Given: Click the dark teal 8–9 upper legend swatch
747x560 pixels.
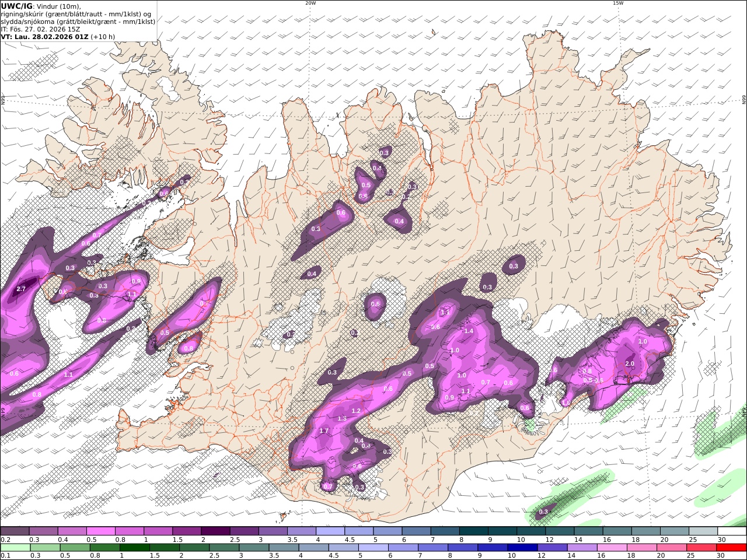Looking at the screenshot, I should 473,531.
